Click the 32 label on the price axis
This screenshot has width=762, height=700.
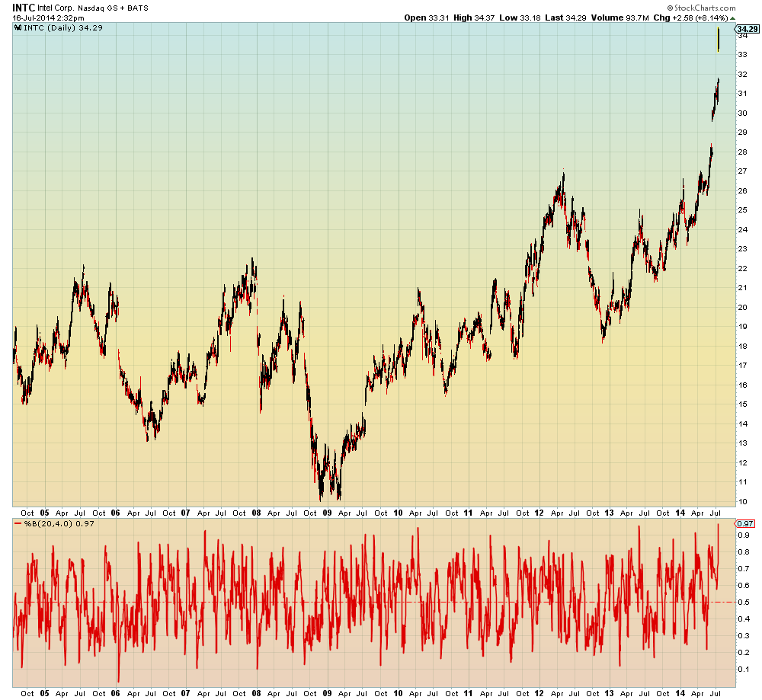[x=742, y=74]
